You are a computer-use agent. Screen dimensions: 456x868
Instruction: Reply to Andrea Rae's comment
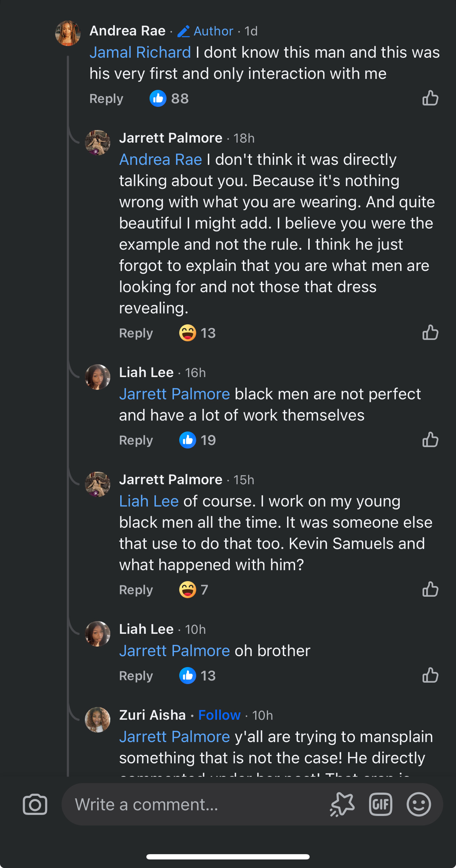tap(106, 99)
